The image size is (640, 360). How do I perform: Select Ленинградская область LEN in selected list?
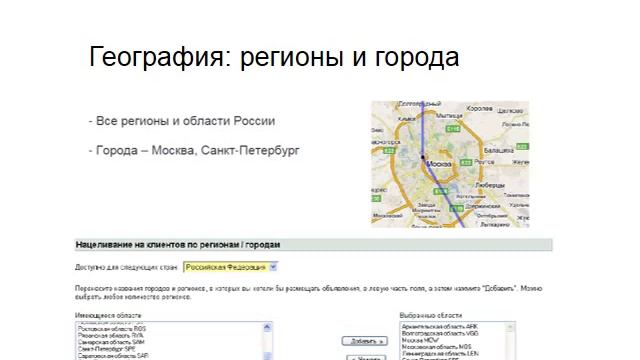[440, 353]
